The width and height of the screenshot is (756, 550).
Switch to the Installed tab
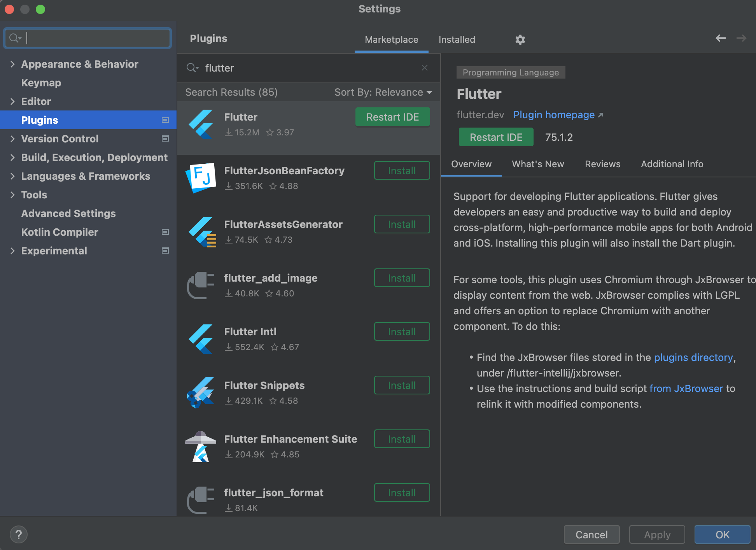(457, 40)
